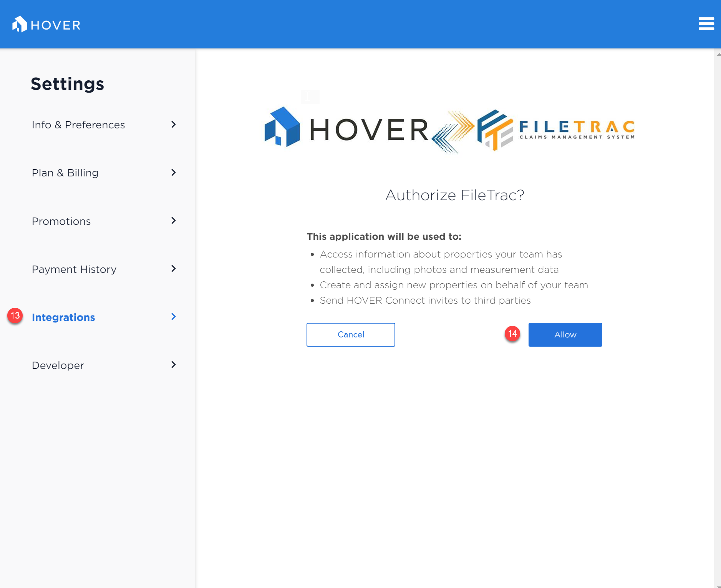
Task: Open the hamburger menu icon
Action: pos(706,24)
